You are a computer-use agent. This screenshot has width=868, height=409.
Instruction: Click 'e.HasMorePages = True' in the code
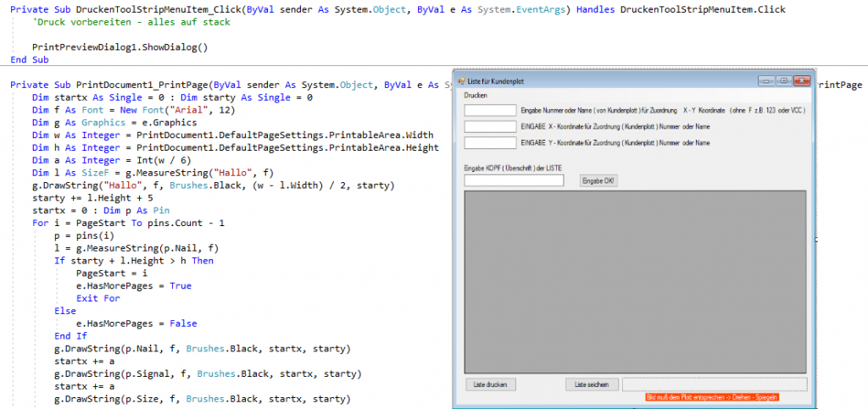tap(133, 285)
